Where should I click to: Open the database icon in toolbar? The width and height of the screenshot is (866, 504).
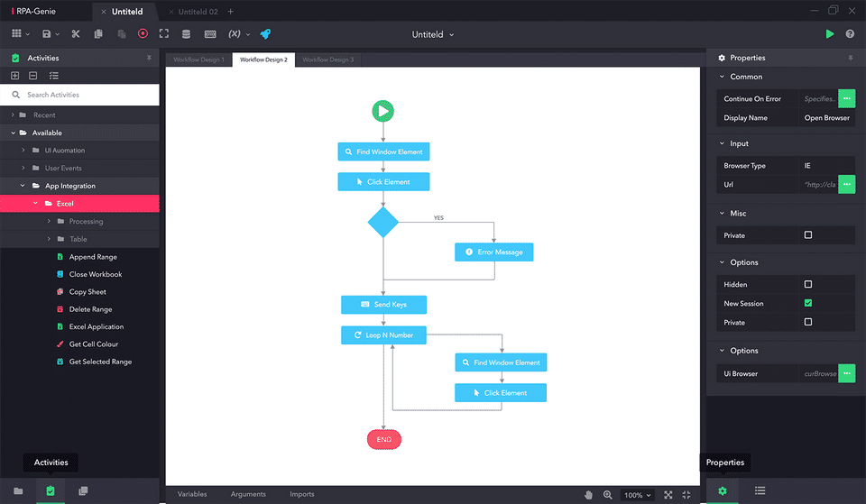186,33
